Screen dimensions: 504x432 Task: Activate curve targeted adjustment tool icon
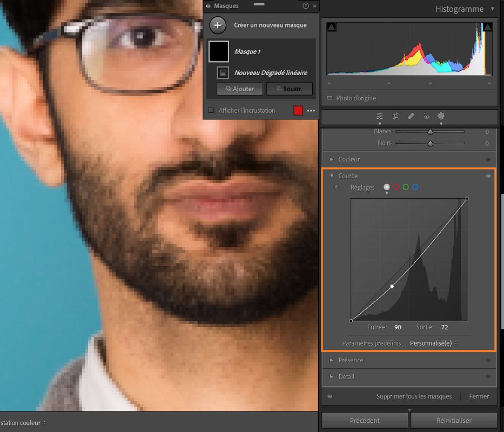[337, 187]
